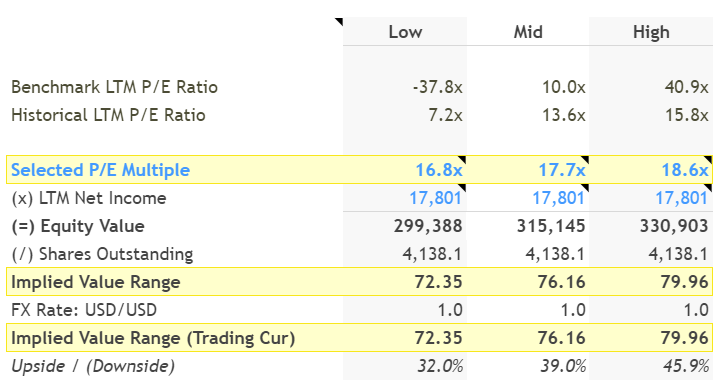Select LTM Net Income 17,801 in Low column
Image resolution: width=718 pixels, height=387 pixels.
click(x=435, y=198)
